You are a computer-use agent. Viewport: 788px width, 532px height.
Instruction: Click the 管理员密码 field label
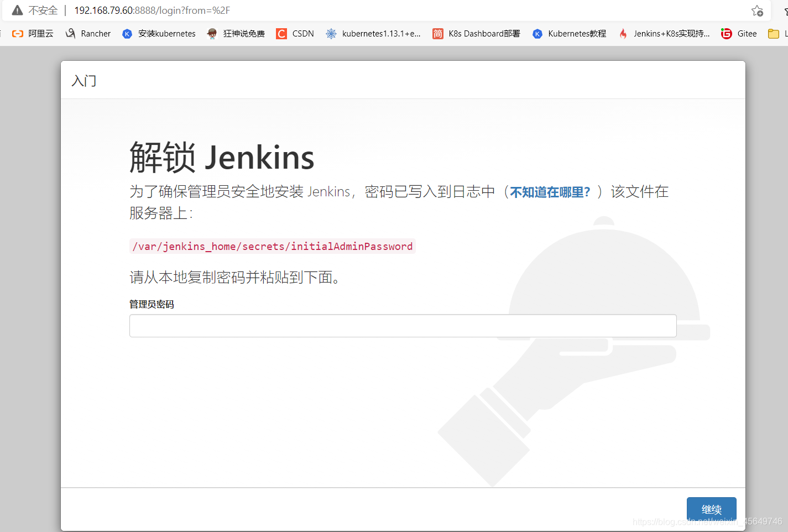click(152, 304)
